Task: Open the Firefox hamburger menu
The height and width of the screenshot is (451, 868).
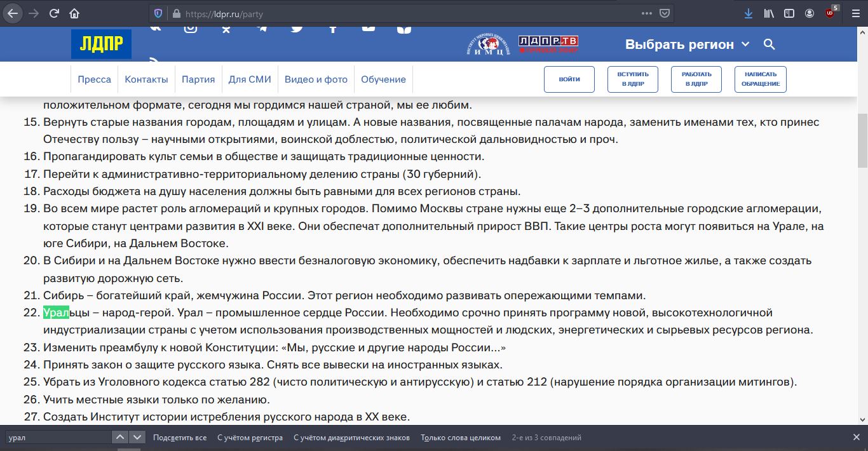Action: click(855, 13)
